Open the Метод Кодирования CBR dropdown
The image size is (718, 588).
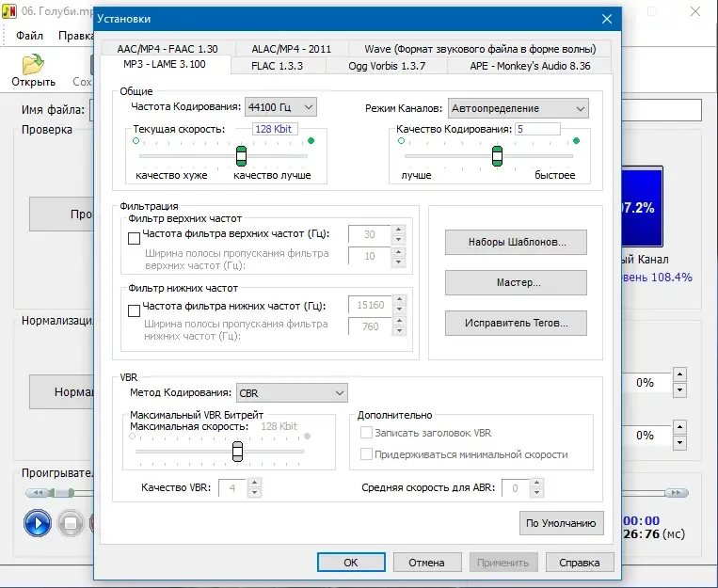[x=292, y=393]
